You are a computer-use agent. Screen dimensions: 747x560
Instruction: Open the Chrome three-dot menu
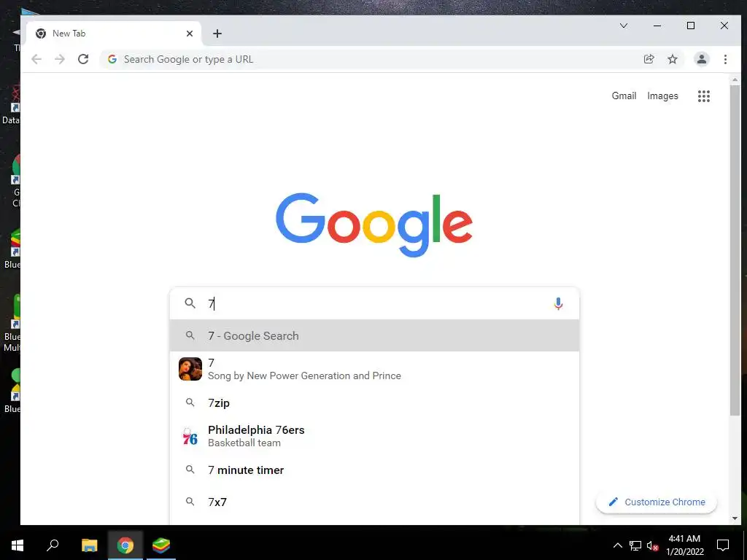click(725, 59)
